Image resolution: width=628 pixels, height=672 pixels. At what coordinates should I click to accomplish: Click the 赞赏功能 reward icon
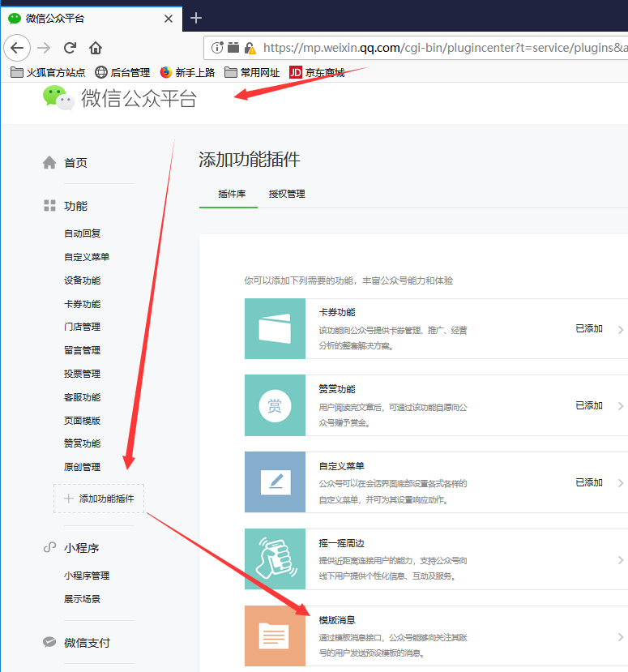pos(275,405)
